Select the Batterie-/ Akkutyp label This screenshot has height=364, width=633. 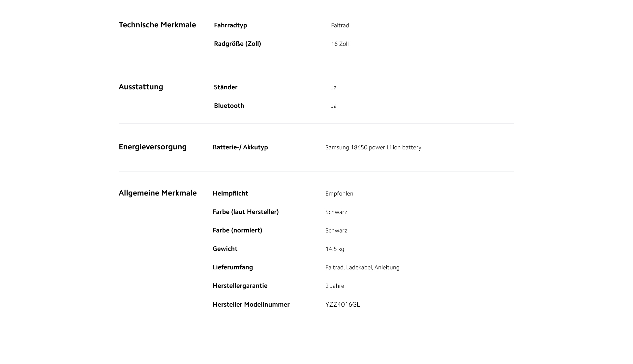(x=240, y=147)
